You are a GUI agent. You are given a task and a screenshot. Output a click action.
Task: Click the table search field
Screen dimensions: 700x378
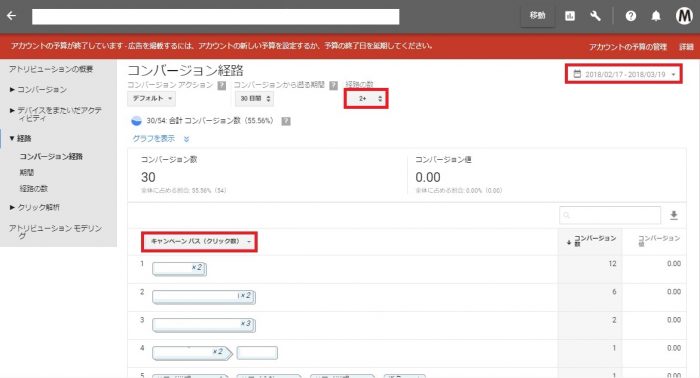[x=610, y=215]
